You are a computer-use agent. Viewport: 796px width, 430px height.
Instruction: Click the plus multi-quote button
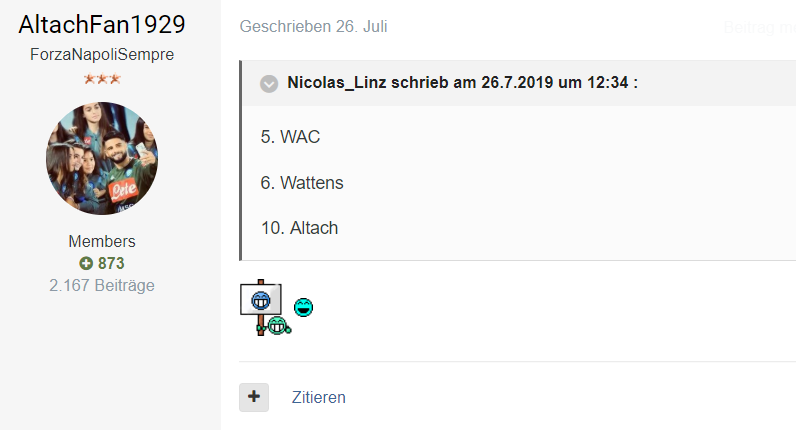coord(254,397)
